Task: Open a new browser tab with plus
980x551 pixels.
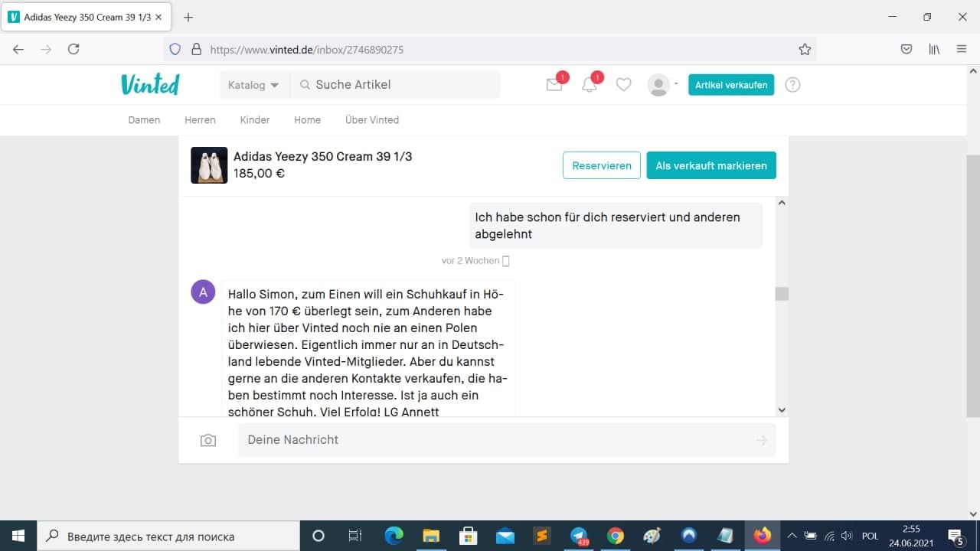Action: [x=188, y=17]
